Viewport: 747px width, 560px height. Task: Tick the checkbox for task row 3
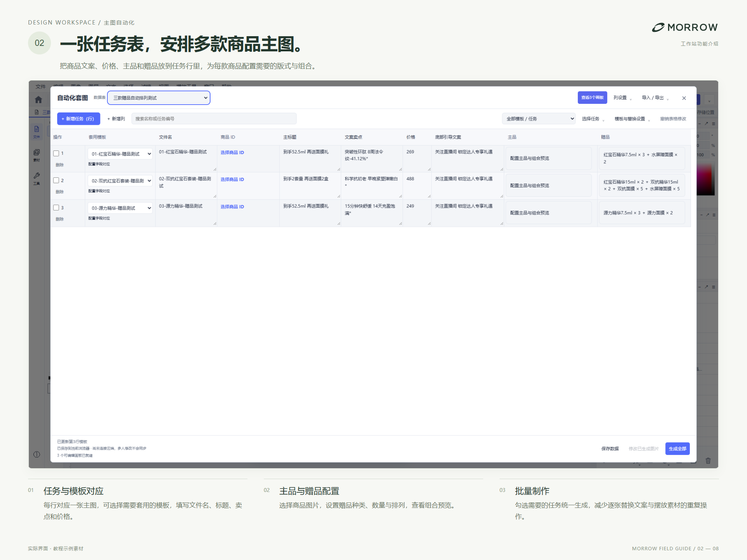(56, 208)
